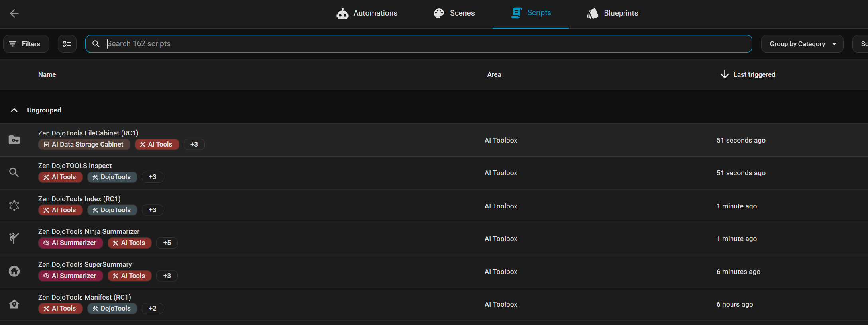Screen dimensions: 868x325
Task: Open the Blueprints tab
Action: click(x=612, y=14)
